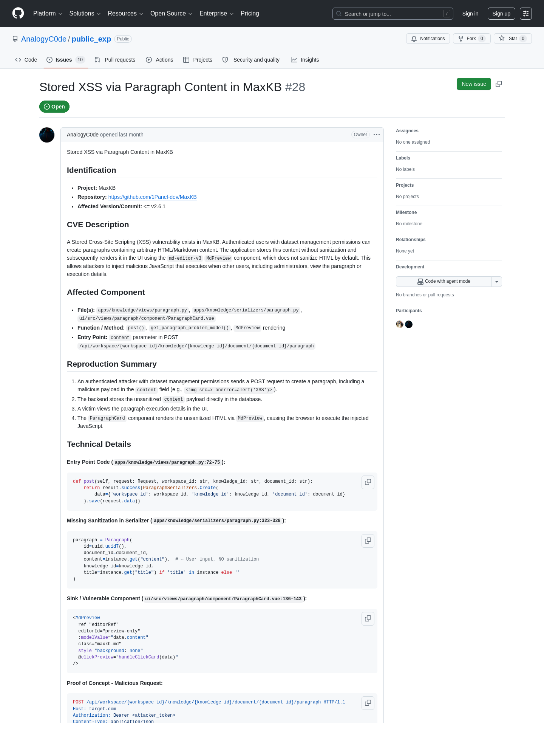Expand the Open Source menu
This screenshot has width=544, height=756.
[172, 14]
